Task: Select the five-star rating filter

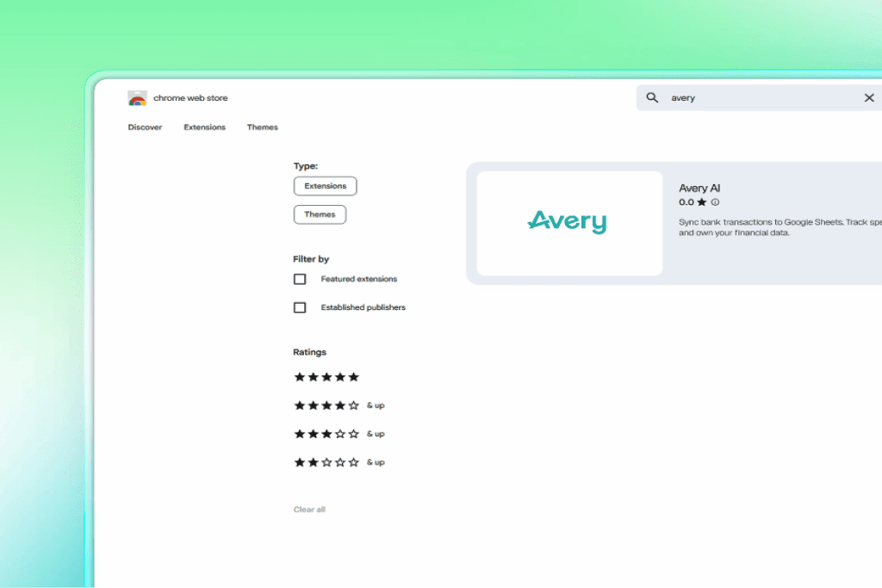Action: [326, 377]
